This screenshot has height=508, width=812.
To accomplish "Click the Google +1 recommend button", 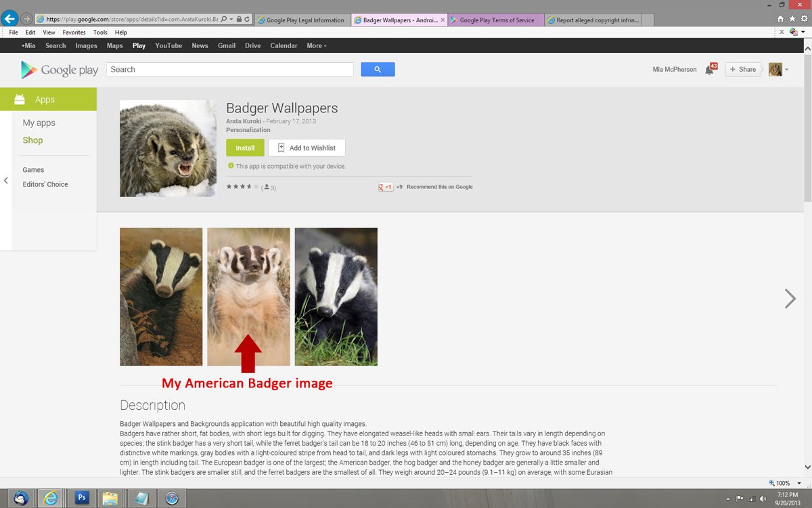I will click(386, 187).
